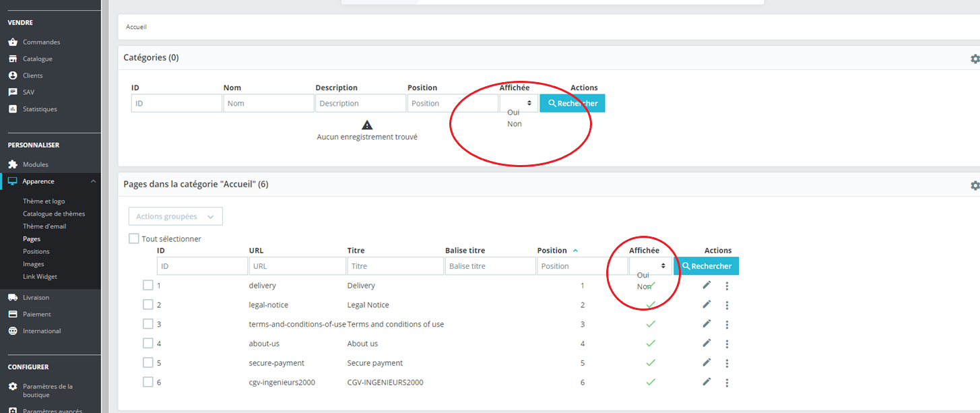This screenshot has height=413, width=980.
Task: Toggle displayed status of about-us page
Action: pos(651,343)
